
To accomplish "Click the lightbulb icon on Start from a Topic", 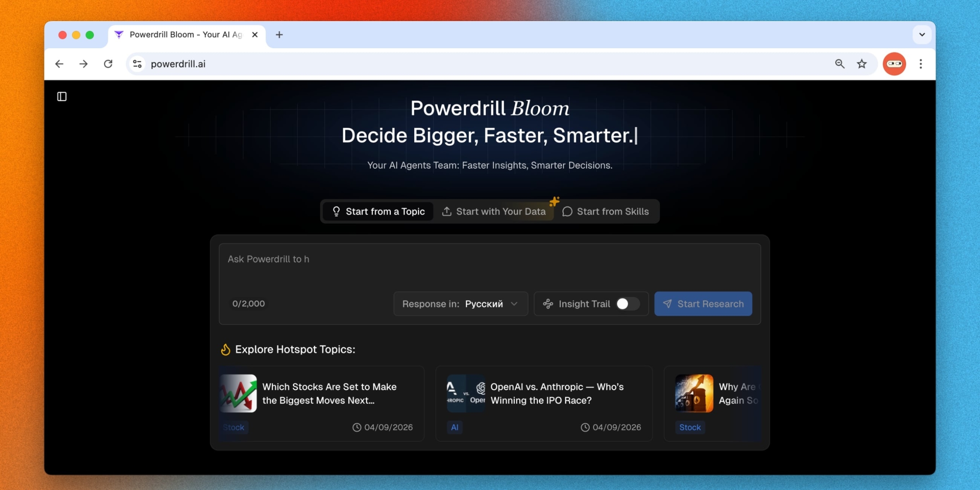I will (x=336, y=211).
